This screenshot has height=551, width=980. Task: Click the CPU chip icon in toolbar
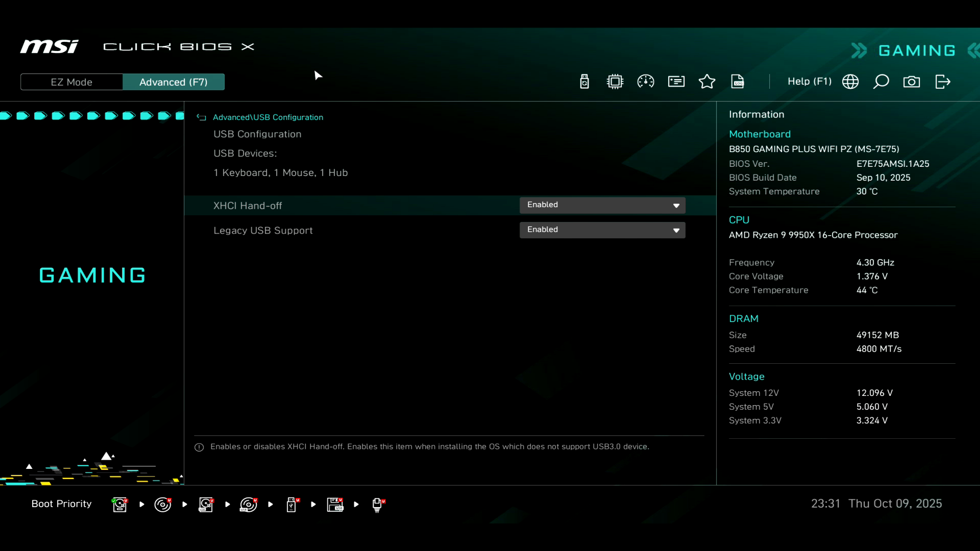pyautogui.click(x=615, y=82)
